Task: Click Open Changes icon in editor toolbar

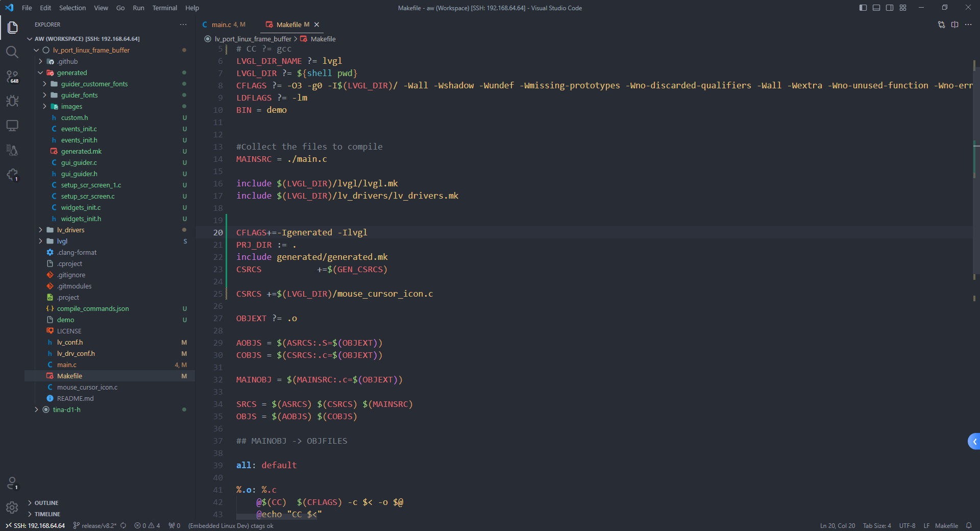Action: click(x=941, y=25)
